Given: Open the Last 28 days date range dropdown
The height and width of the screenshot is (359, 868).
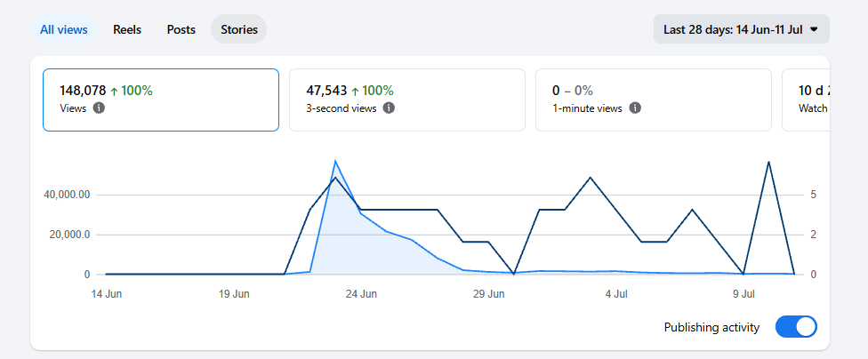Looking at the screenshot, I should 741,29.
